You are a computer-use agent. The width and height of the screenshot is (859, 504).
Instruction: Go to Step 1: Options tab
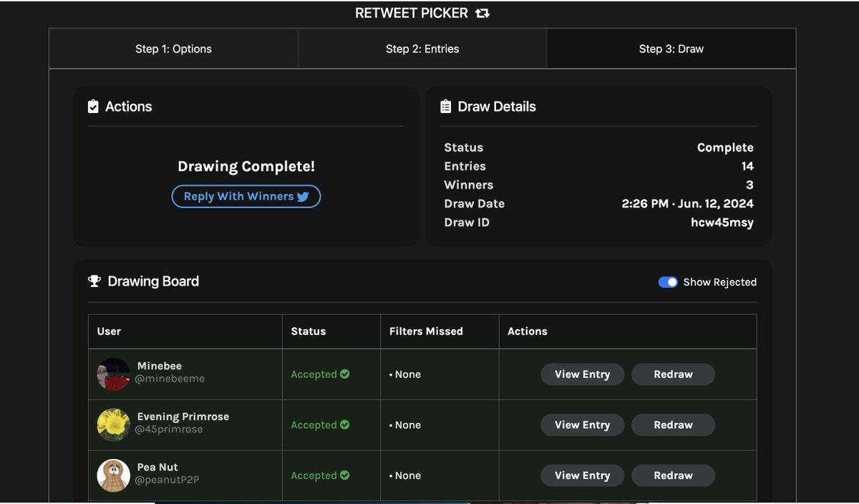173,49
